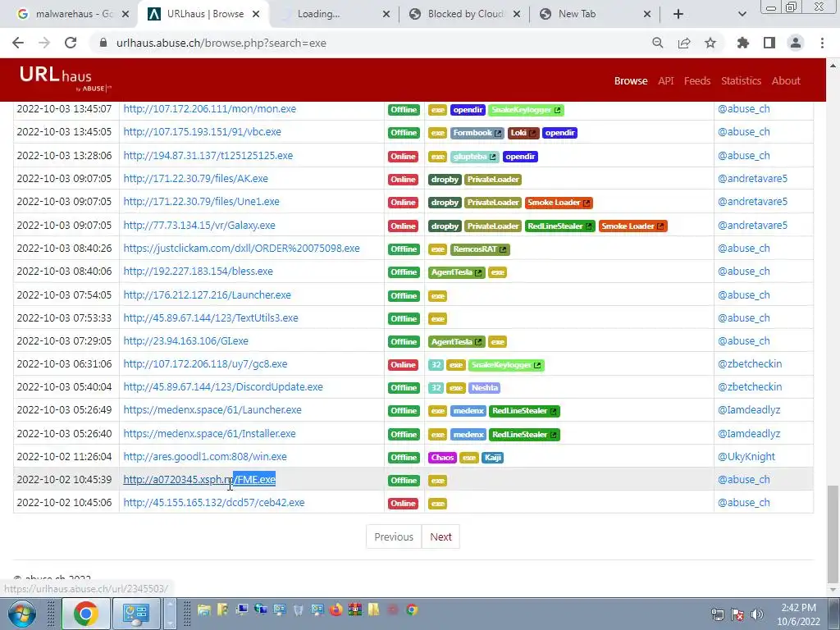This screenshot has height=630, width=840.
Task: Expand the tab search chevron
Action: click(x=742, y=15)
